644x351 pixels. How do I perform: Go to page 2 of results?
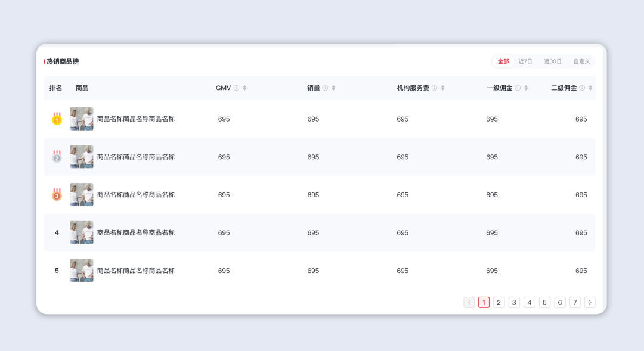pyautogui.click(x=499, y=303)
